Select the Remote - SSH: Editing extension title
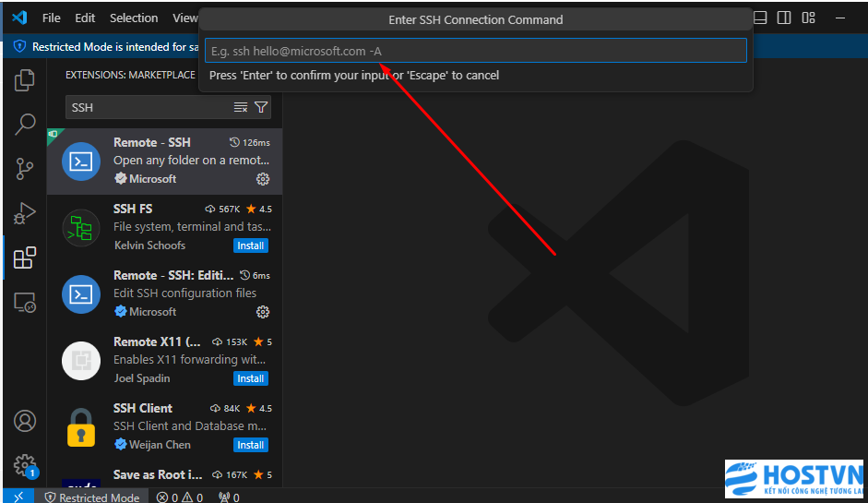This screenshot has height=503, width=868. click(x=173, y=275)
